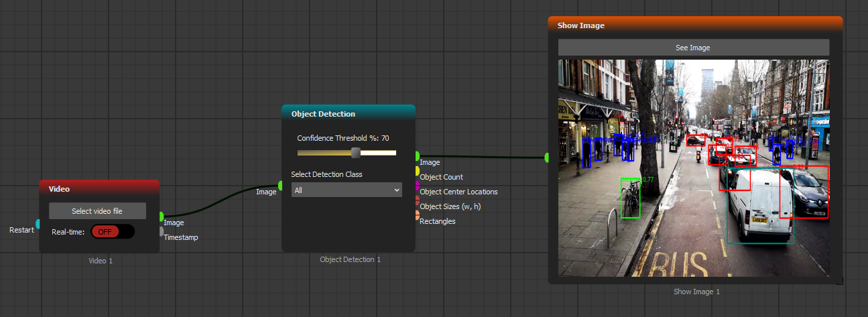Click the Restart input port on Video node
Image resolution: width=868 pixels, height=317 pixels.
[38, 224]
